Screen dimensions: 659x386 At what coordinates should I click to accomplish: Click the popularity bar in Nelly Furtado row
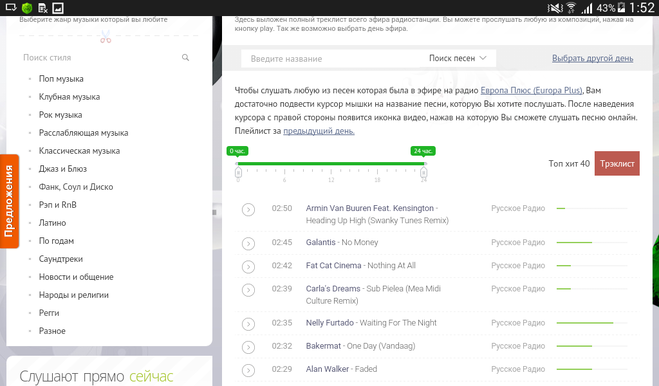point(592,323)
